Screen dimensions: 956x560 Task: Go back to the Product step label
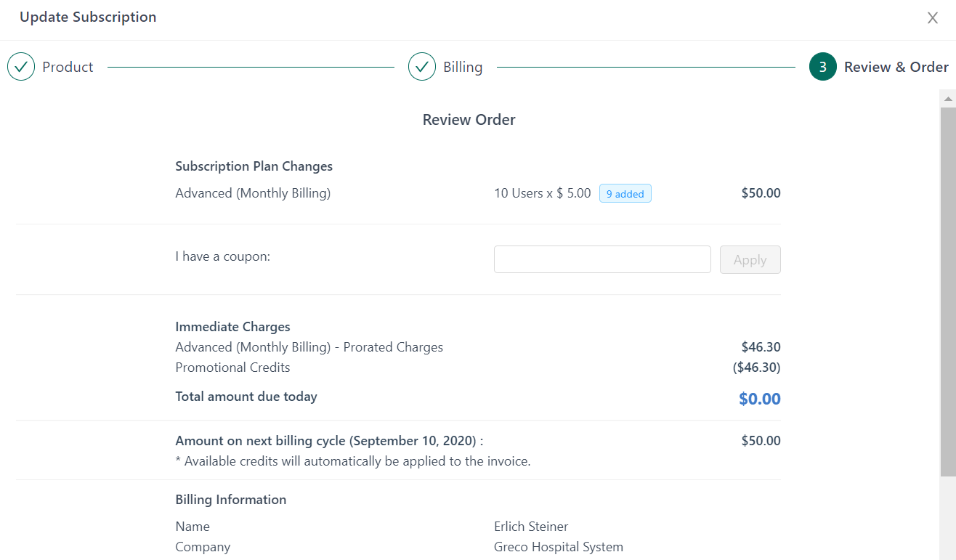click(x=68, y=67)
